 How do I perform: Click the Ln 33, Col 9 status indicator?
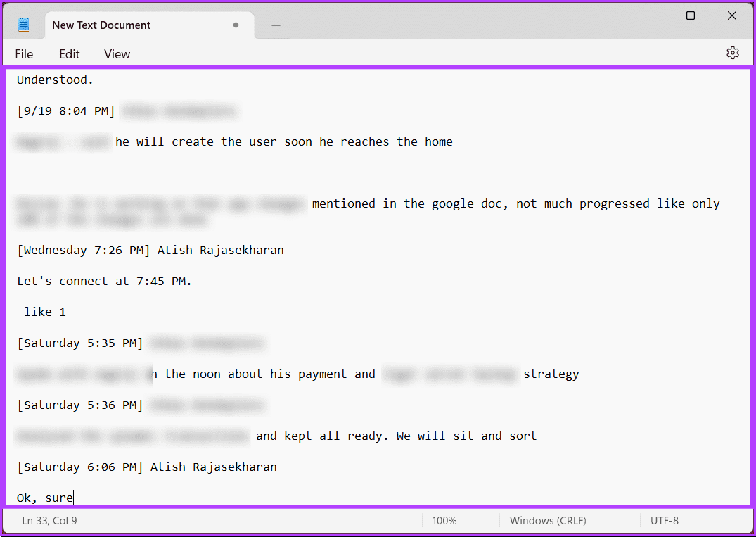(x=49, y=521)
